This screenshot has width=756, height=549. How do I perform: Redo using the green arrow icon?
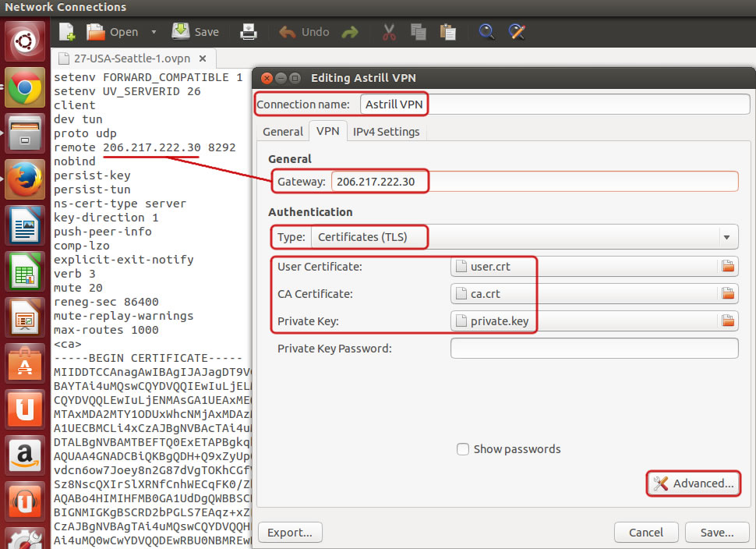click(350, 32)
